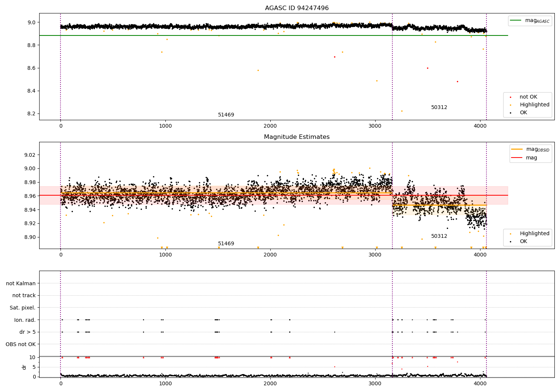The image size is (560, 392).
Task: Click the '2000' x-tick under the Magnitude Estimates plot
Action: pyautogui.click(x=270, y=255)
